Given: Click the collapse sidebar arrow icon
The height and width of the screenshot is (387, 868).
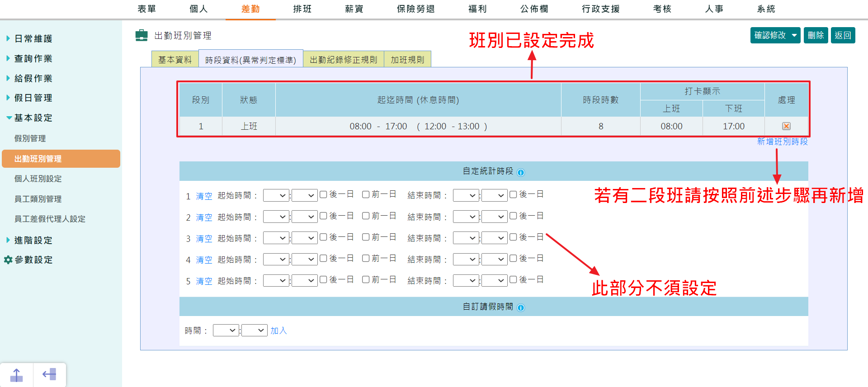Looking at the screenshot, I should (x=49, y=374).
